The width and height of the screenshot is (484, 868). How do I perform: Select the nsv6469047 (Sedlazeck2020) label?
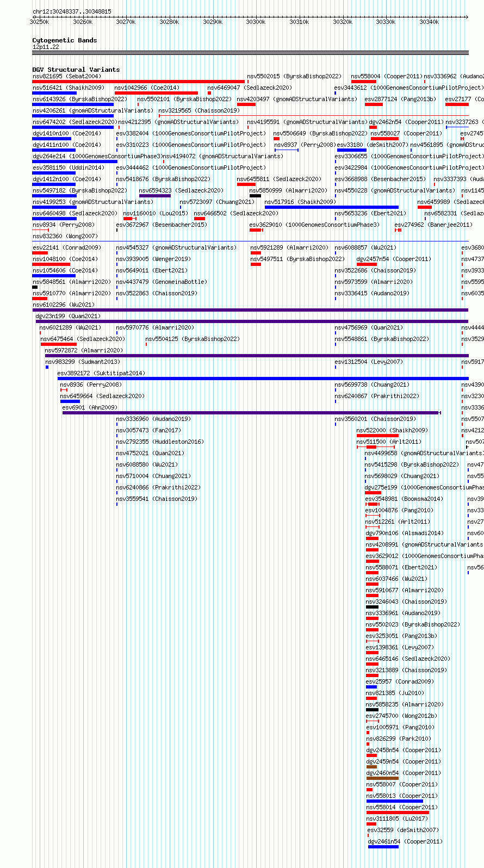250,88
